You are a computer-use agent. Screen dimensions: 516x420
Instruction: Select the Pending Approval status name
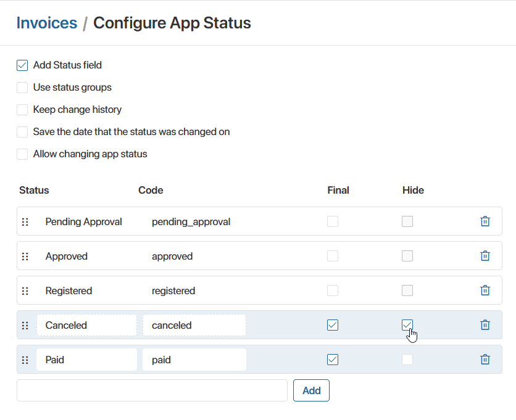point(83,221)
